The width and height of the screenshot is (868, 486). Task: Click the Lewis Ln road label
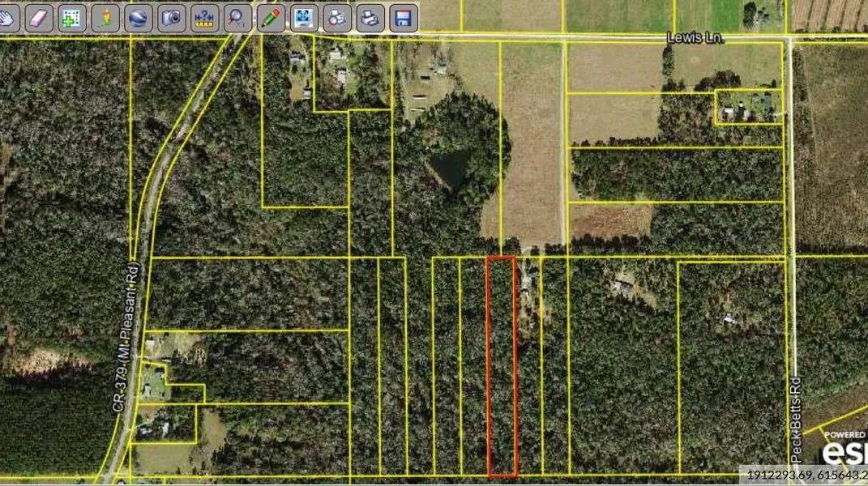pos(694,37)
